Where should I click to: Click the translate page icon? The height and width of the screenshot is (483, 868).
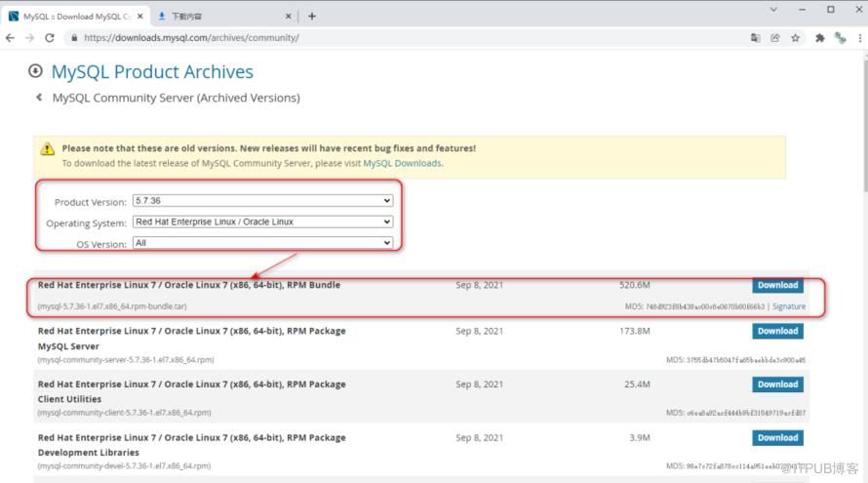[755, 38]
